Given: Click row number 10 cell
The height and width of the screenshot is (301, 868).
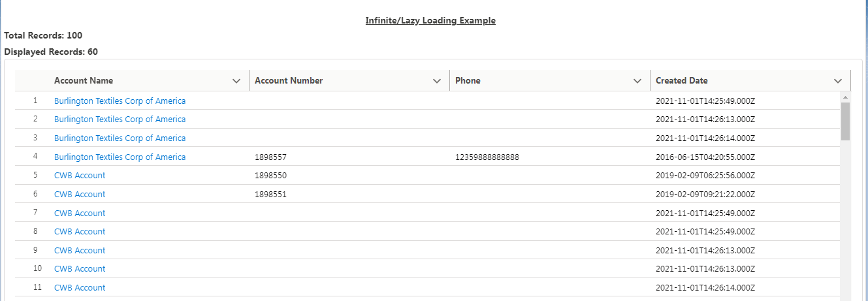Looking at the screenshot, I should click(x=37, y=269).
